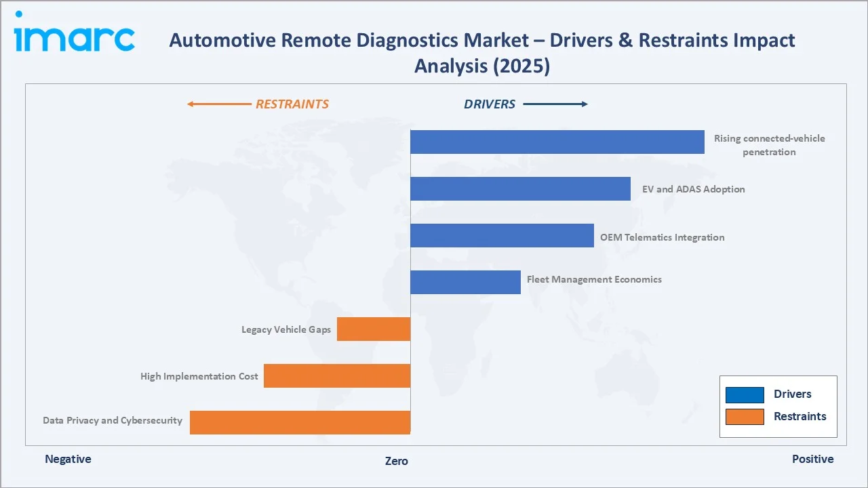Select the Fleet Management Economics bar
868x488 pixels.
465,282
